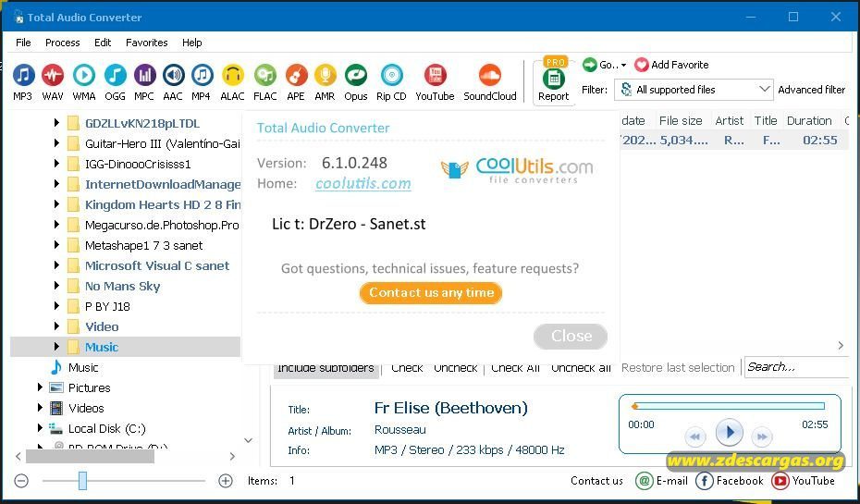This screenshot has height=504, width=860.
Task: Open the File menu
Action: pyautogui.click(x=23, y=43)
